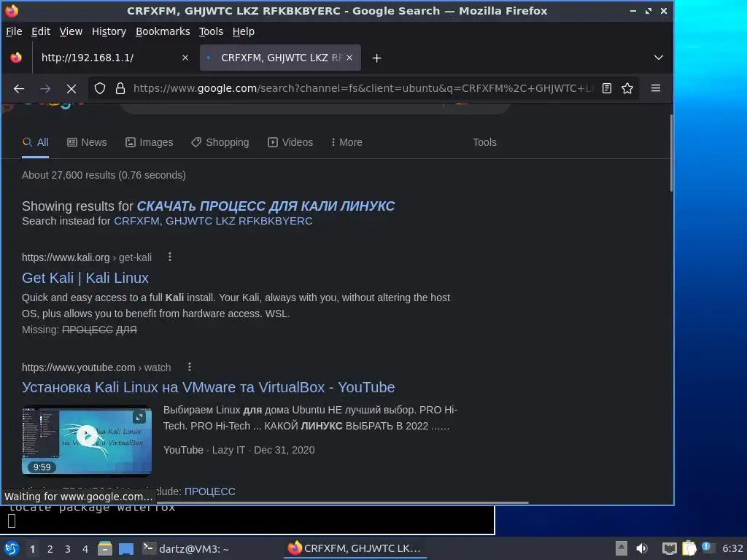Screen dimensions: 747x560
Task: List all tabs with chevron dropdown
Action: pos(659,58)
